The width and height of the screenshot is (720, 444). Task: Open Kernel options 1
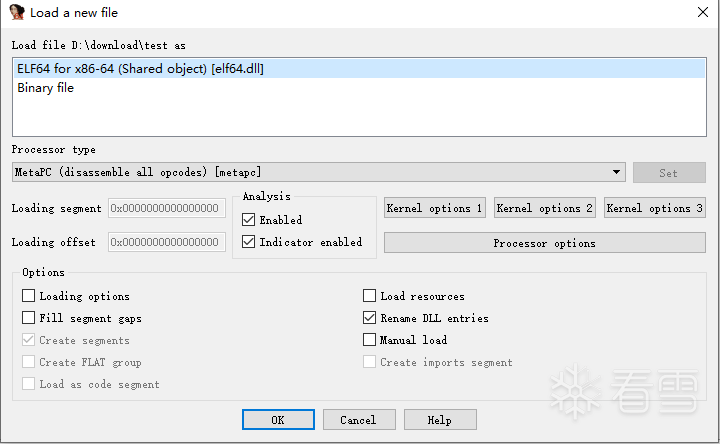[x=435, y=208]
